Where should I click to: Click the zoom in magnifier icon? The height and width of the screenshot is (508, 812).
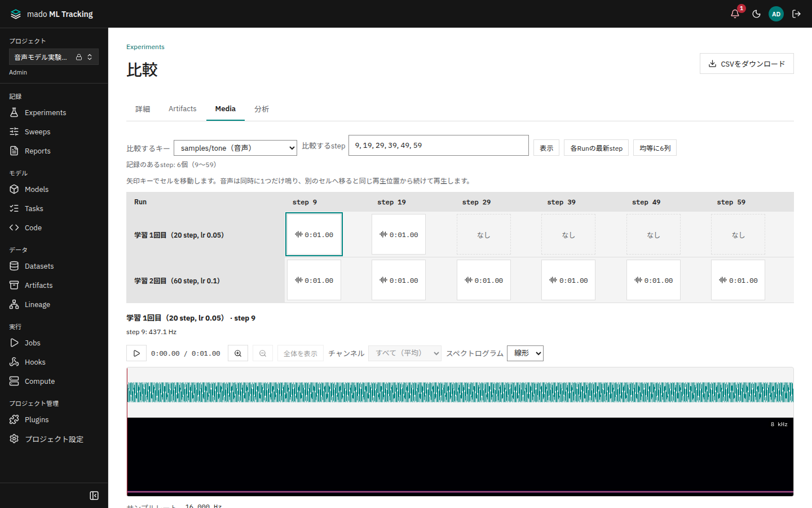pyautogui.click(x=238, y=353)
